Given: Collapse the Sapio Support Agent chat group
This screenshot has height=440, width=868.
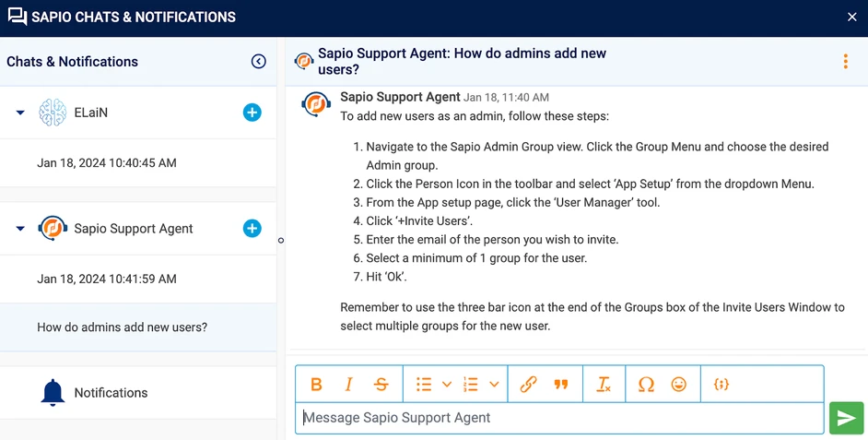Looking at the screenshot, I should click(20, 229).
